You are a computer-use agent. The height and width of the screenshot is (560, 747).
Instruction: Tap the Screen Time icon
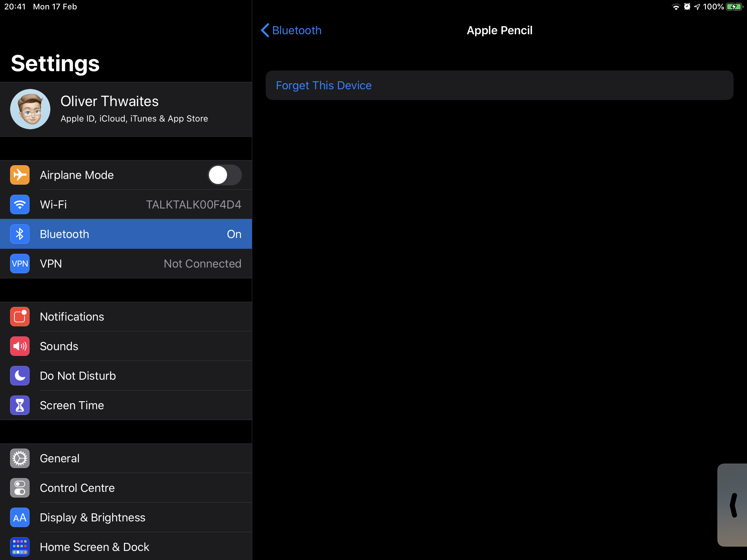19,405
